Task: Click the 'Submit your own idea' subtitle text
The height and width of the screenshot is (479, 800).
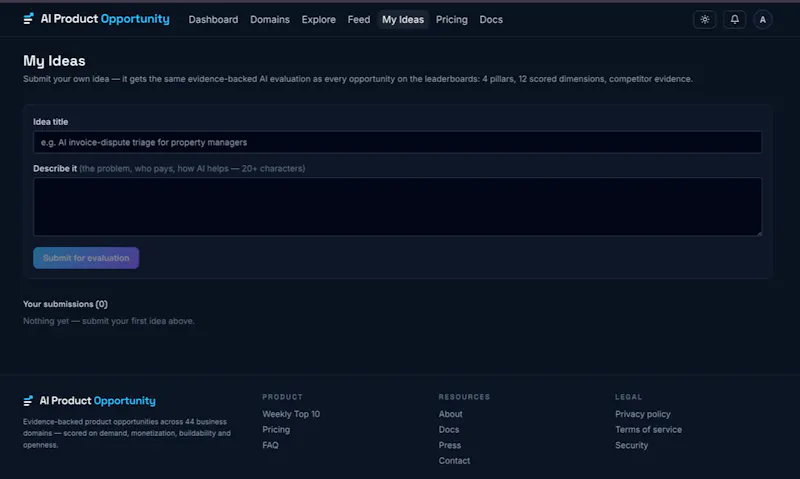Action: (358, 79)
